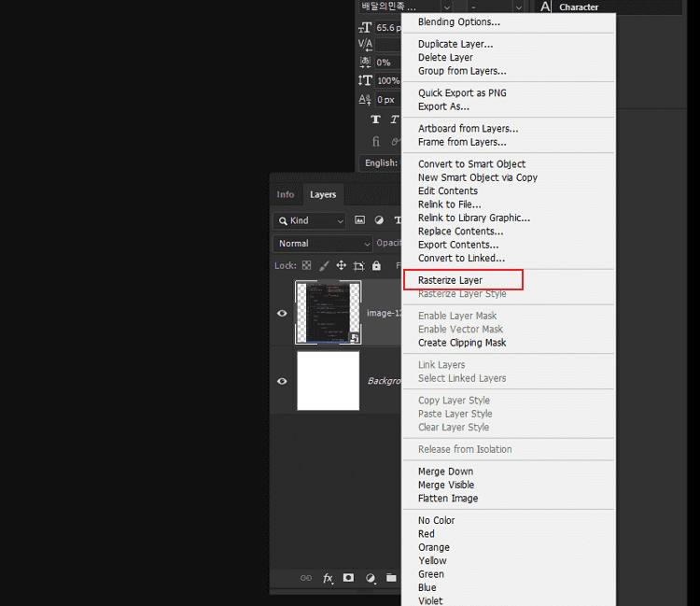The image size is (700, 606).
Task: Click the Character panel A icon
Action: coord(546,7)
